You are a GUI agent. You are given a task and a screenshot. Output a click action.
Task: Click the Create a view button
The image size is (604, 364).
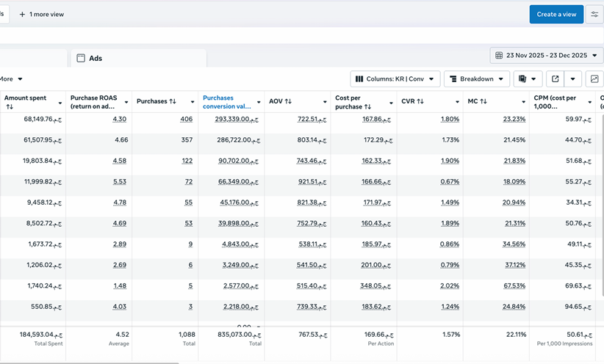point(556,15)
